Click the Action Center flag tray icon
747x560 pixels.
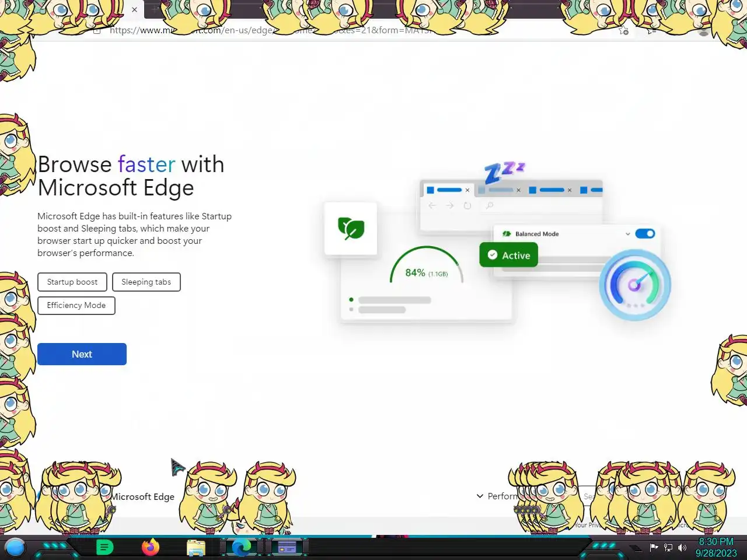pos(654,548)
